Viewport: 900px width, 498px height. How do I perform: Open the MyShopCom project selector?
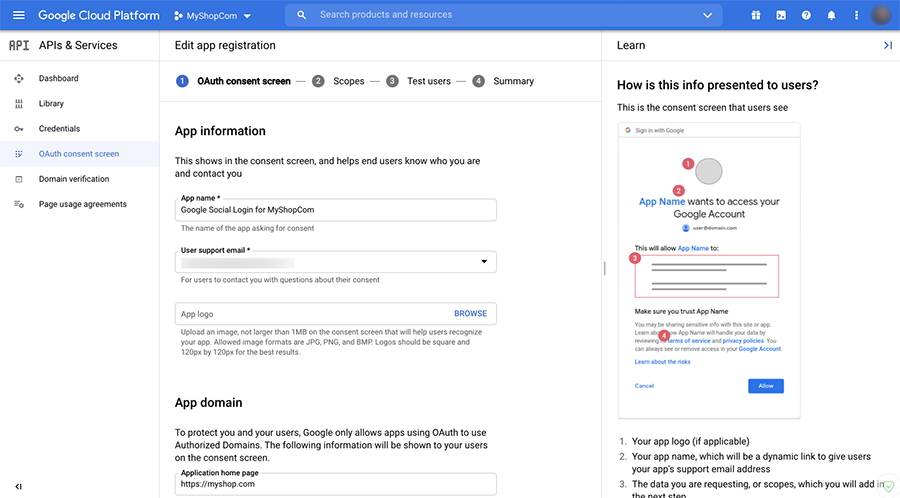tap(212, 16)
